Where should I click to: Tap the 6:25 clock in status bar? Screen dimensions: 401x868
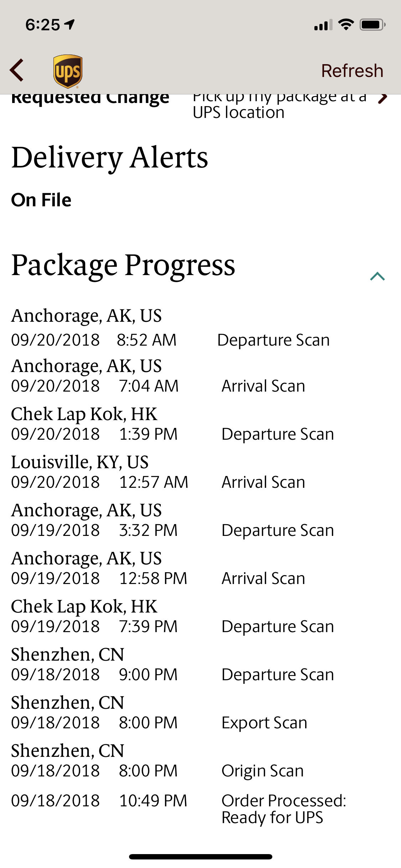coord(43,25)
